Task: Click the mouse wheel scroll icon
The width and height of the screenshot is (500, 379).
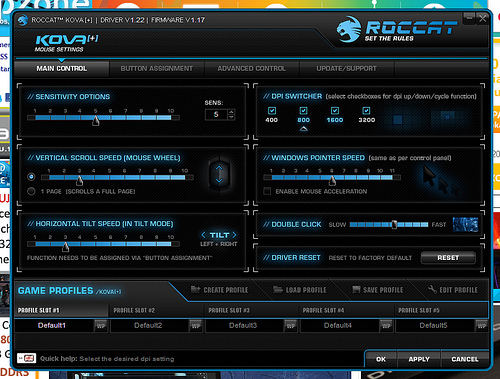Action: tap(219, 174)
